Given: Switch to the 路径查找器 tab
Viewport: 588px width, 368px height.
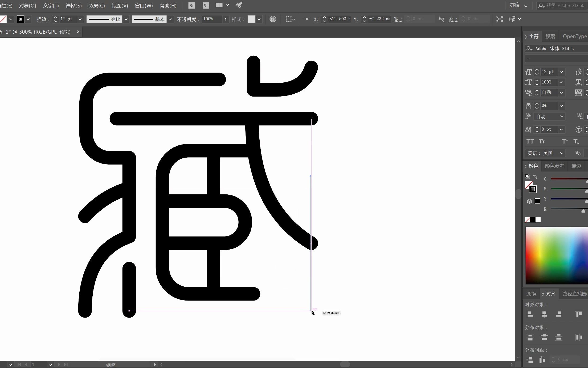Looking at the screenshot, I should click(x=574, y=293).
